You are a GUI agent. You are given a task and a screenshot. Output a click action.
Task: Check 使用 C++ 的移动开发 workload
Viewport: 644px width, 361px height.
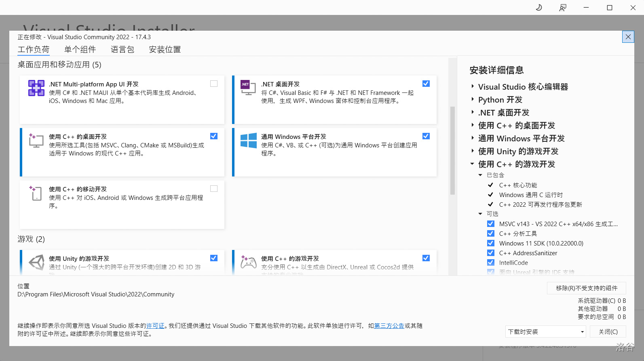point(214,189)
